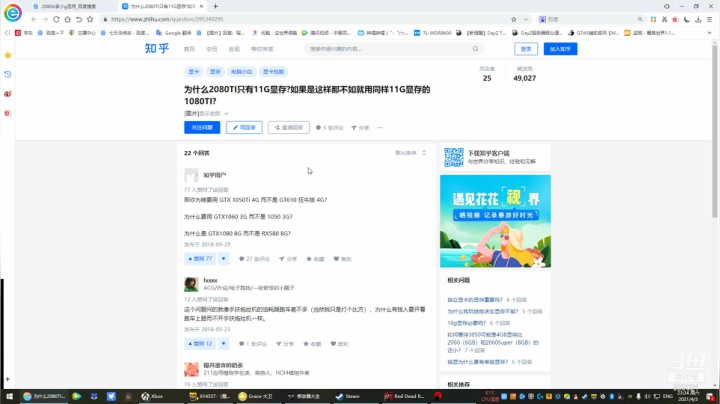Screen dimensions: 720x404
Task: Click the 遇见花花视界 banner ad
Action: [495, 221]
